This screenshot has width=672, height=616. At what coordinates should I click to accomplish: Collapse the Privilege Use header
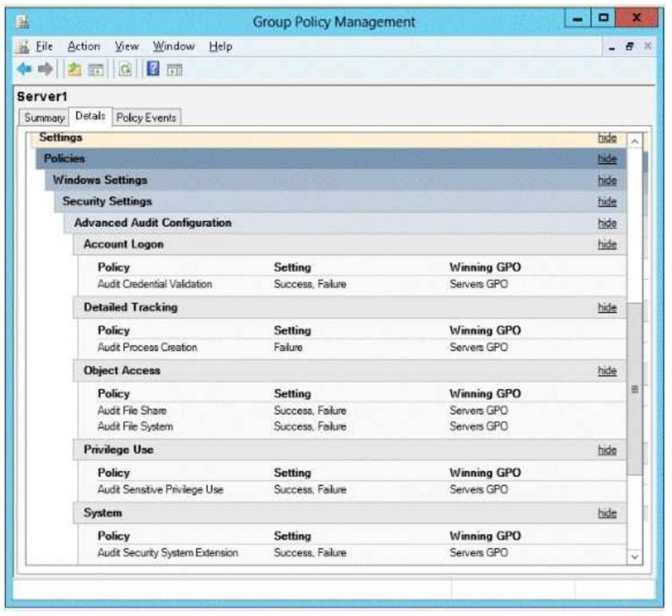[349, 450]
